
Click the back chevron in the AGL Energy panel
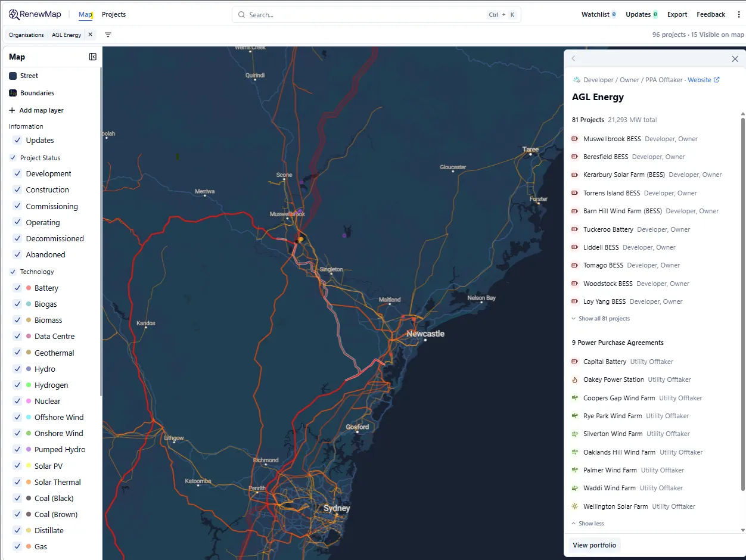coord(573,58)
